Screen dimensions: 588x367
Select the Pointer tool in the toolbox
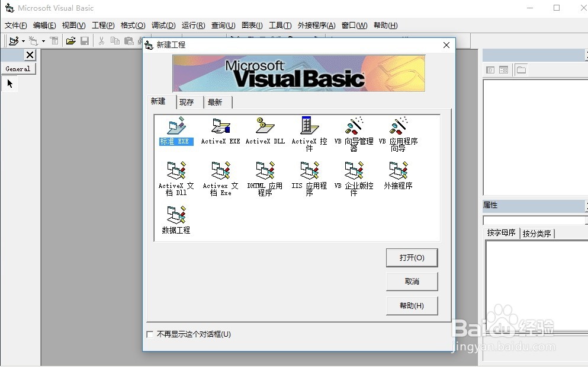point(9,84)
